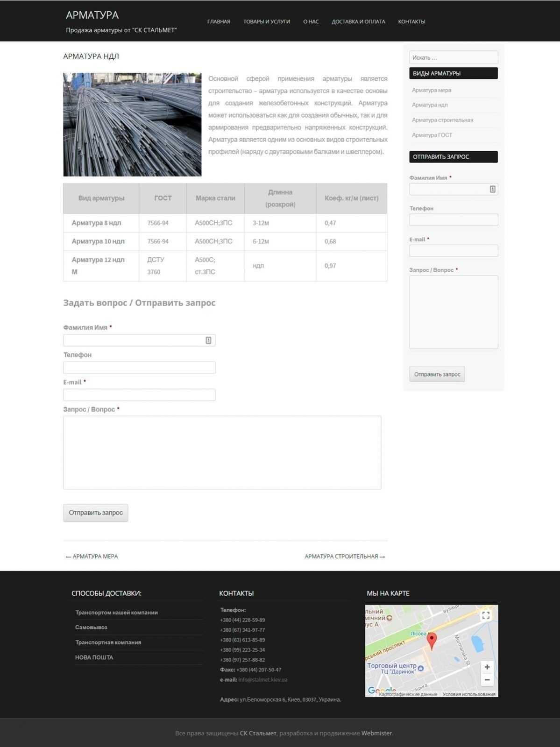
Task: Go to previous post Арматура мера
Action: [x=92, y=557]
